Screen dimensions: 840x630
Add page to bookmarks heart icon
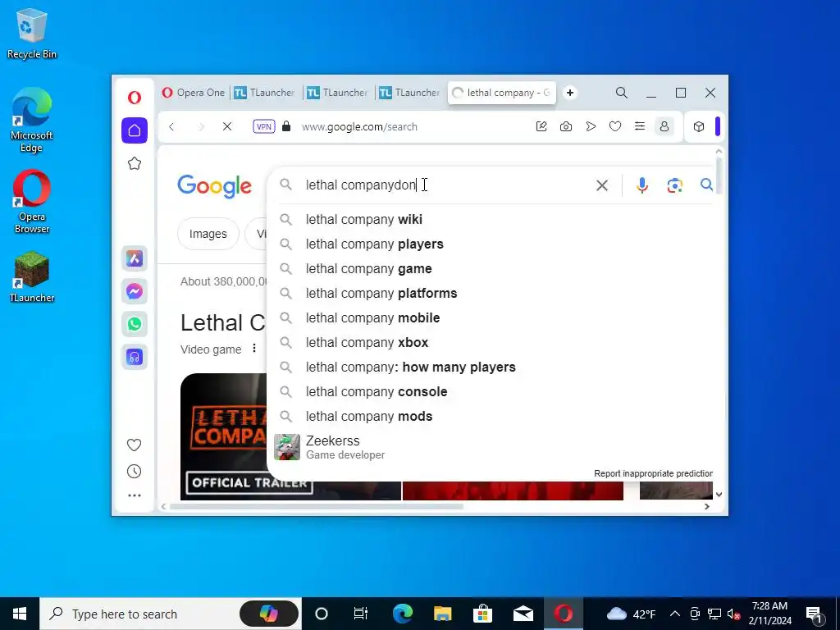point(615,126)
